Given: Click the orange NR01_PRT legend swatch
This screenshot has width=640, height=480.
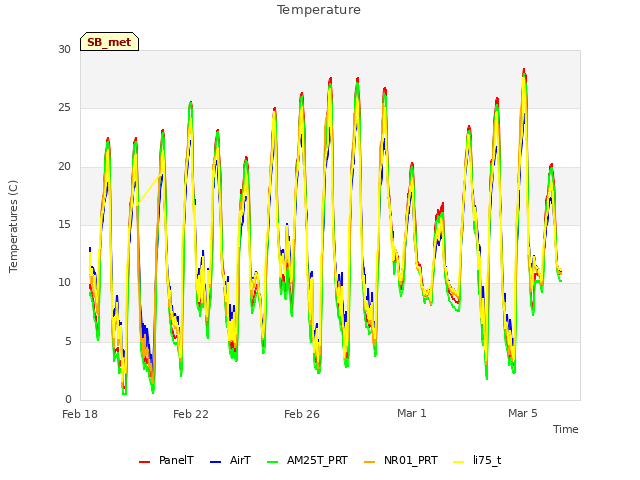Looking at the screenshot, I should click(369, 462).
